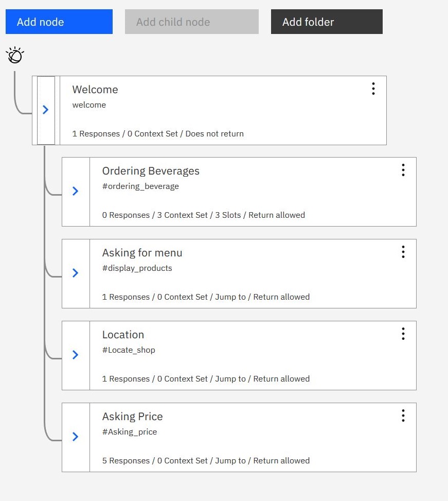Viewport: 448px width, 501px height.
Task: Click the Add folder button
Action: point(327,22)
